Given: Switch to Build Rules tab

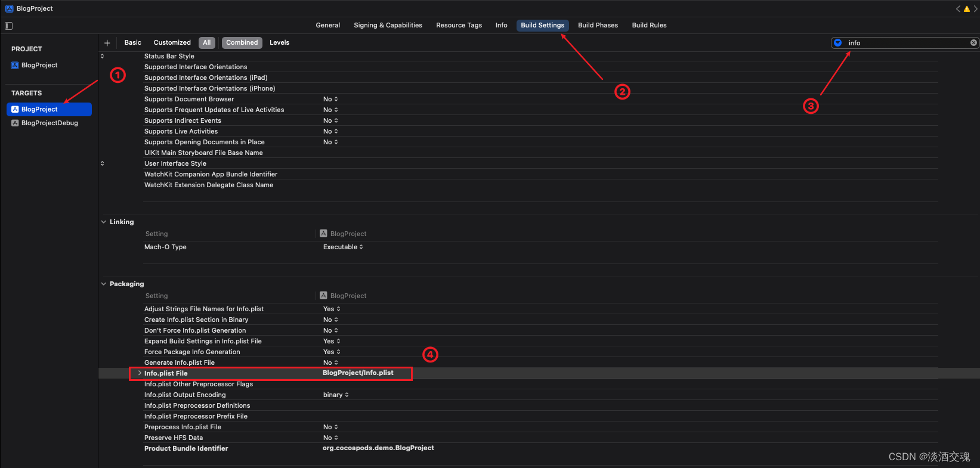Looking at the screenshot, I should coord(649,25).
